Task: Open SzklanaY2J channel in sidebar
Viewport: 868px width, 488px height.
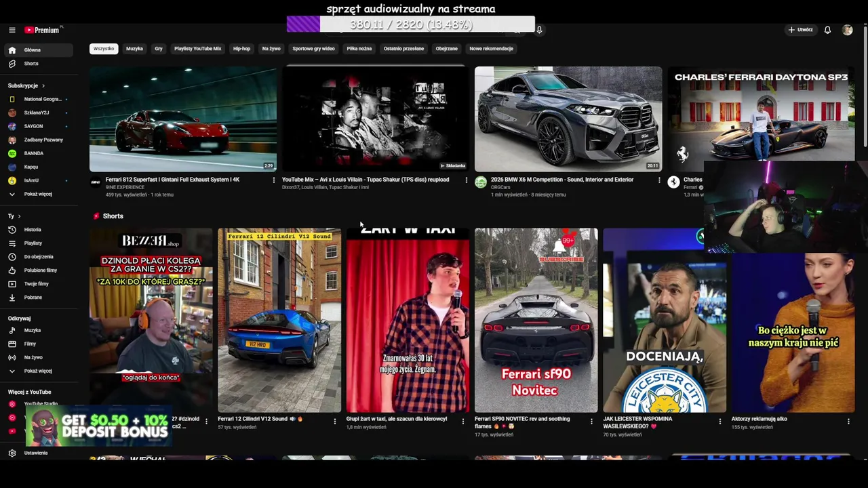Action: tap(38, 113)
